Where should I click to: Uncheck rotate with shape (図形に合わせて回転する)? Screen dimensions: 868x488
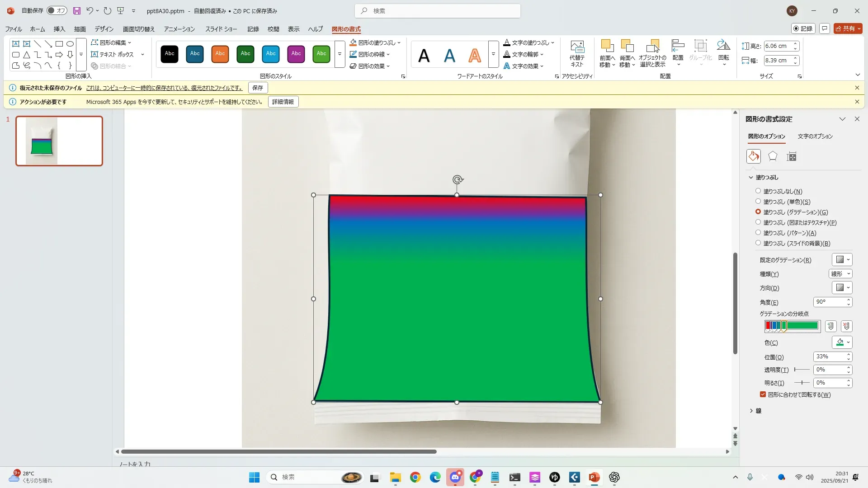point(763,394)
